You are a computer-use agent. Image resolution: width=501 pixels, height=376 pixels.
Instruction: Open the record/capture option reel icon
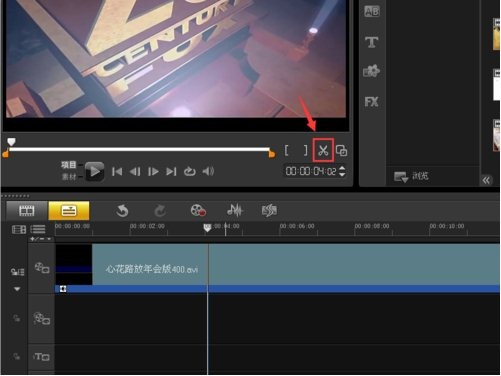click(198, 210)
